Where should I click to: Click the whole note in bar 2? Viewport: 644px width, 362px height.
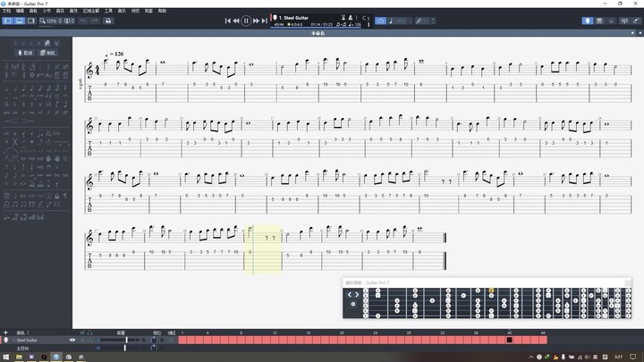163,63
